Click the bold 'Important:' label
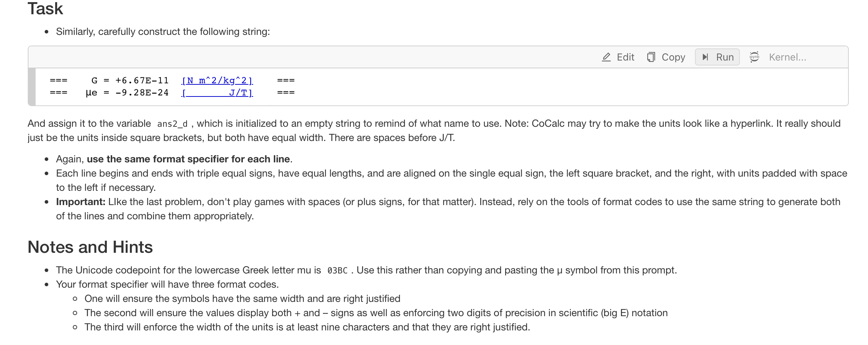The image size is (868, 345). pos(81,202)
